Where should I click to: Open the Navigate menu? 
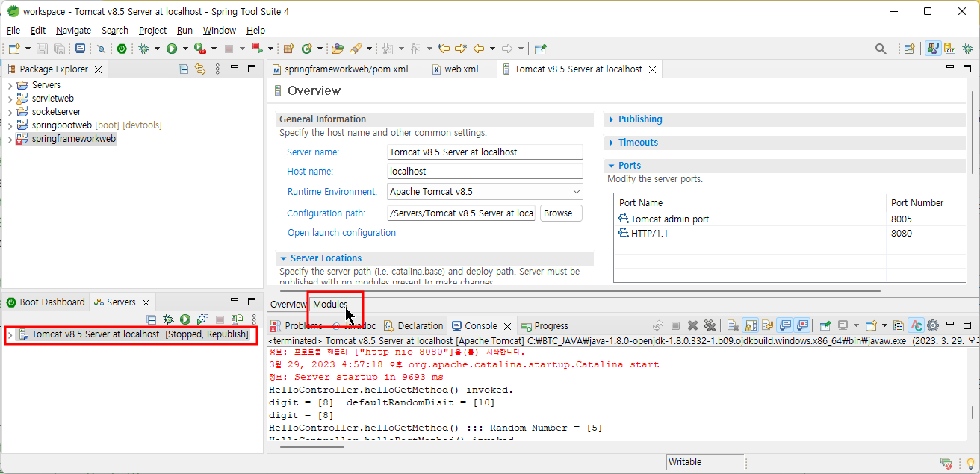pos(73,31)
